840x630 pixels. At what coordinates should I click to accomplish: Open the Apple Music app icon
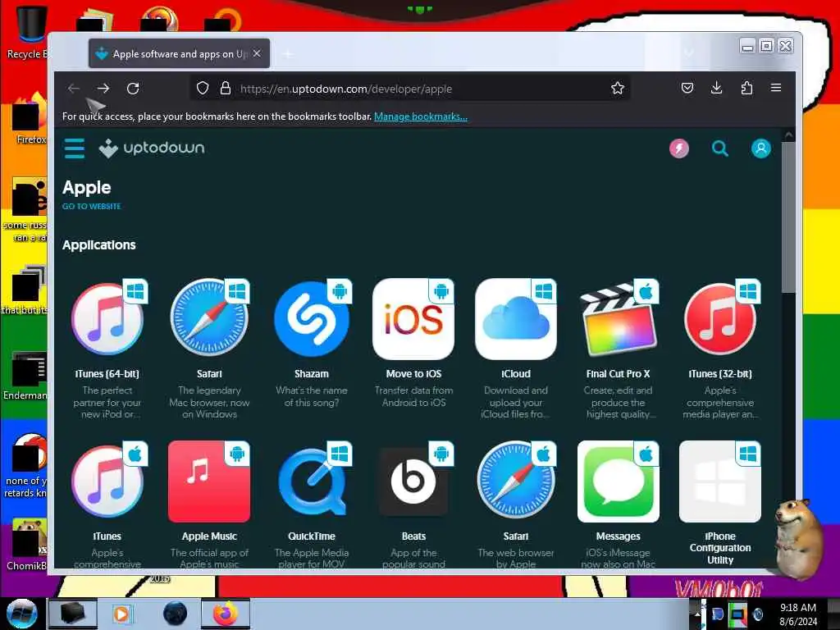[209, 482]
